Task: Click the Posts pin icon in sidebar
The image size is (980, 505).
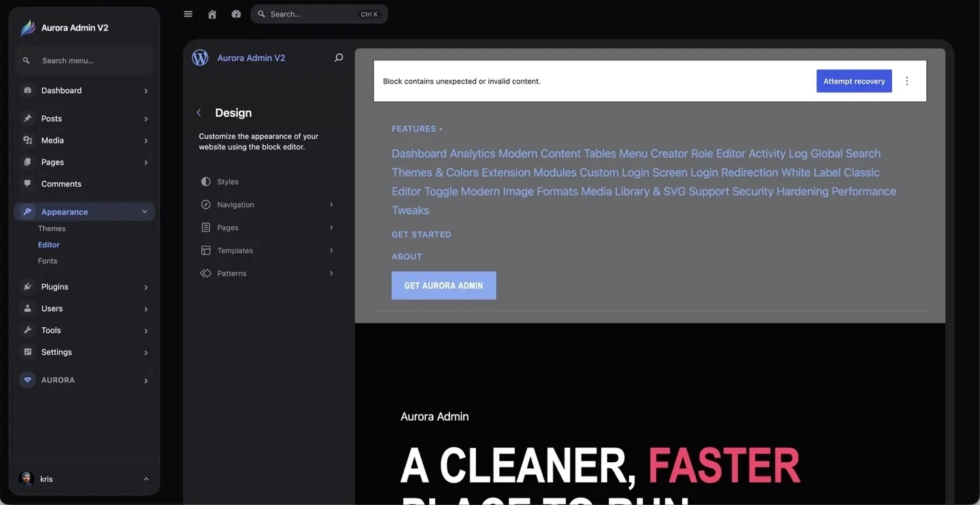Action: click(28, 118)
